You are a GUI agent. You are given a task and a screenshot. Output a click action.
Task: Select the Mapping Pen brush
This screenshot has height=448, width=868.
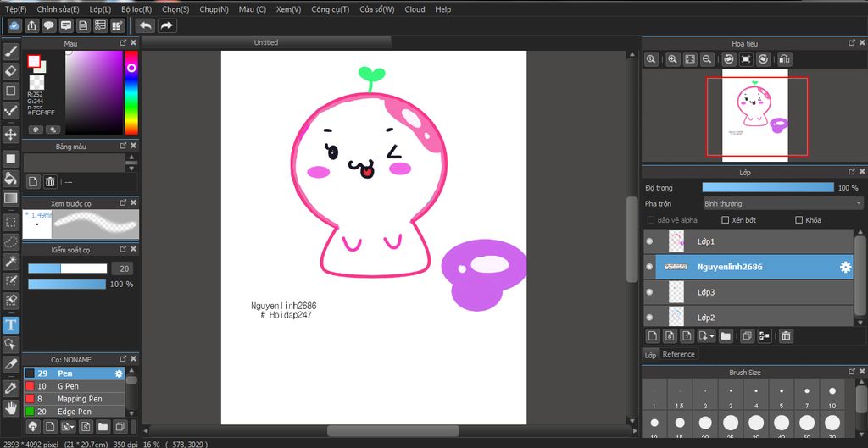[x=75, y=399]
